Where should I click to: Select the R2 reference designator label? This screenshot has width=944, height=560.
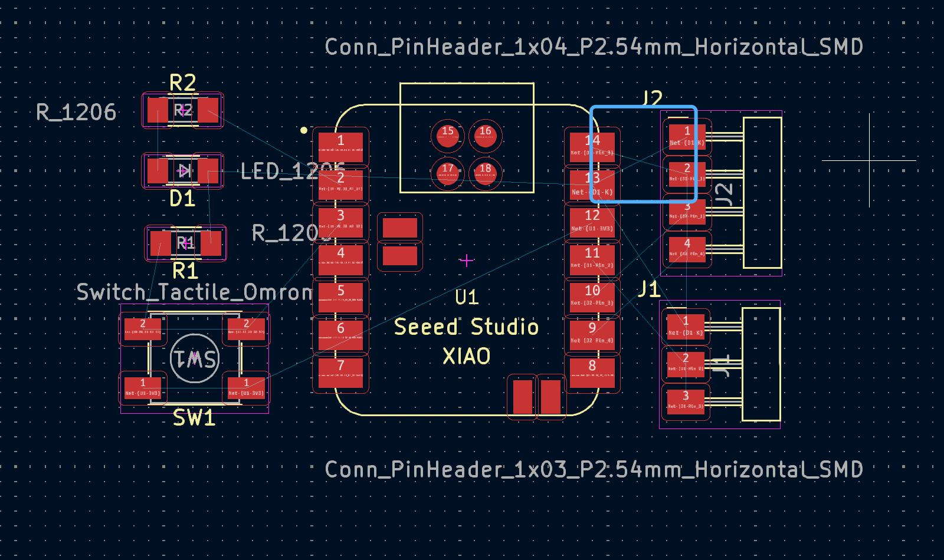(x=182, y=83)
